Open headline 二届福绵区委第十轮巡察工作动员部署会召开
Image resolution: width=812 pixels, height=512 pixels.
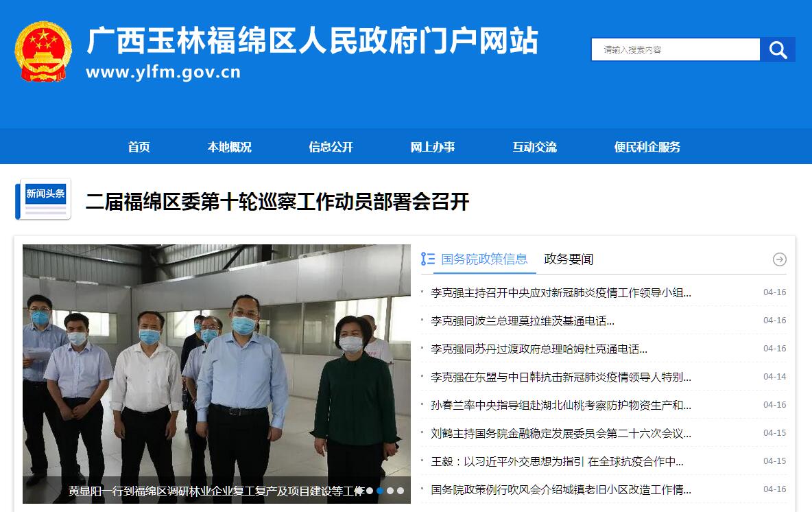tap(278, 202)
